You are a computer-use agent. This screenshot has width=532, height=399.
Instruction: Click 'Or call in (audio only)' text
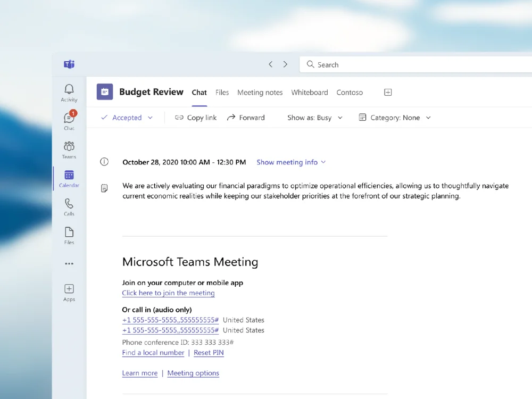pos(157,310)
